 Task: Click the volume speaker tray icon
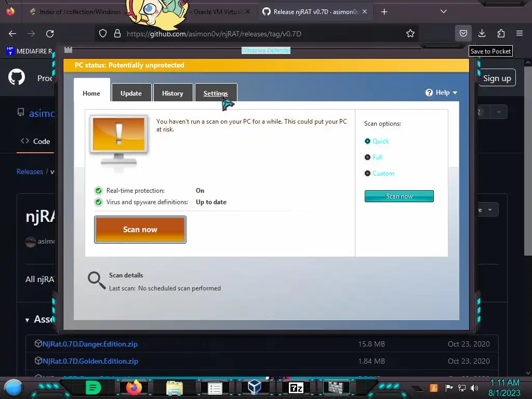click(x=474, y=388)
